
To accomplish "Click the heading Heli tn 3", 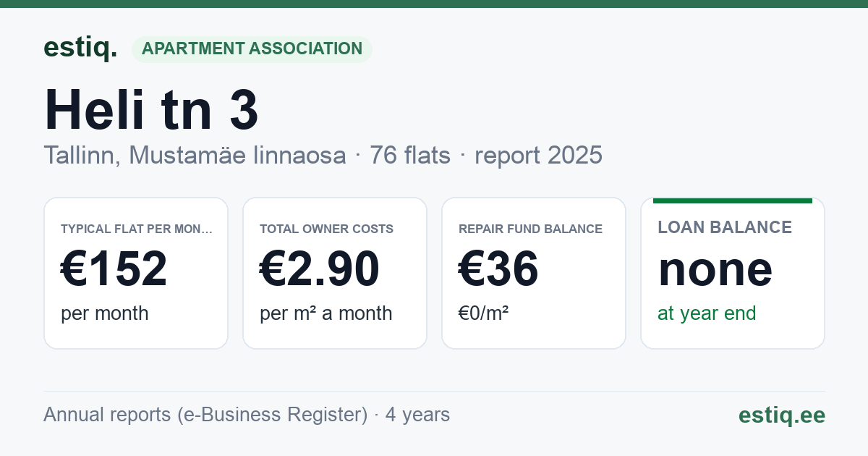I will (151, 110).
